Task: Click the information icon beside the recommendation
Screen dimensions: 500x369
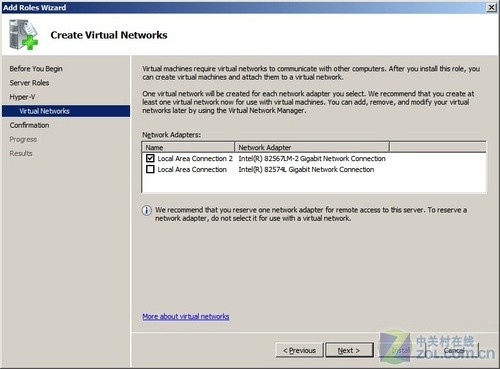Action: [146, 211]
